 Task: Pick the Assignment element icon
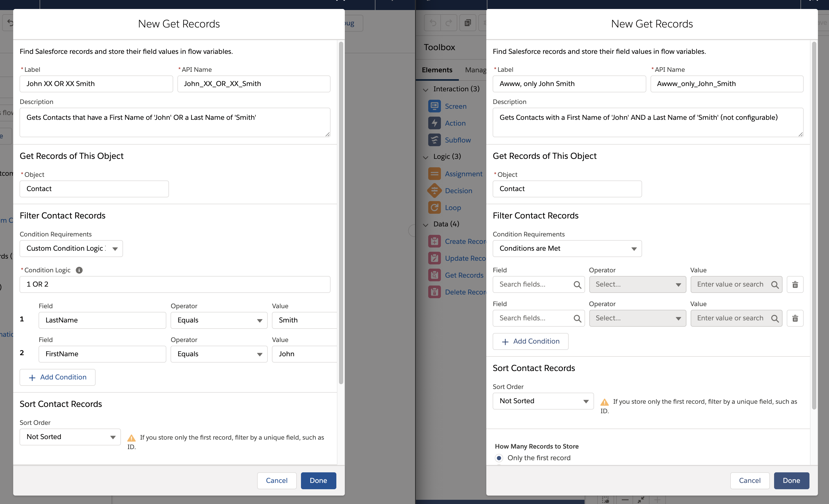pos(434,174)
